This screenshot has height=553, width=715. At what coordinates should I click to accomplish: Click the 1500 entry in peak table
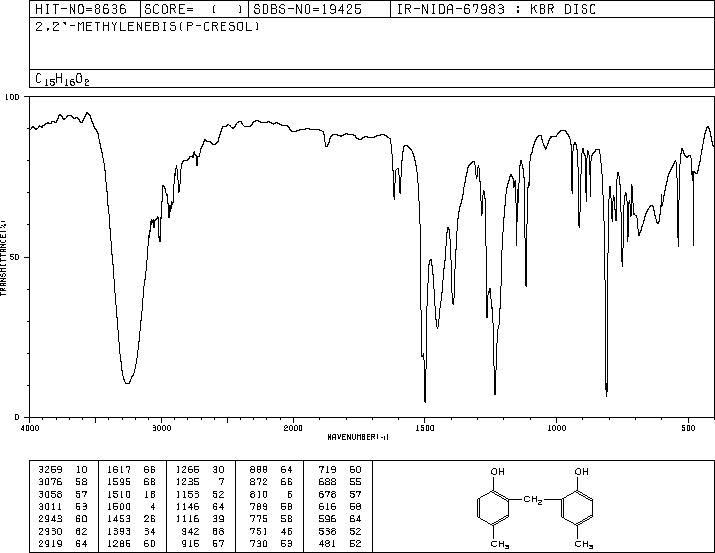pyautogui.click(x=119, y=506)
